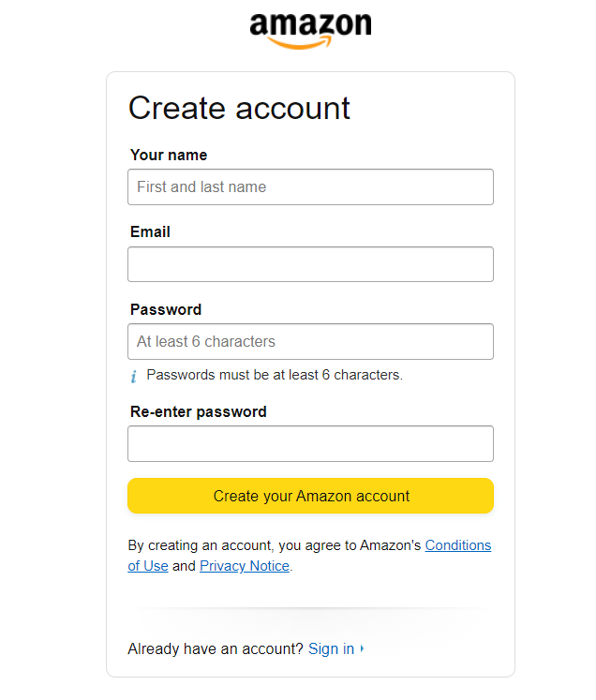
Task: Click the 'First and last name' placeholder text
Action: tap(201, 187)
